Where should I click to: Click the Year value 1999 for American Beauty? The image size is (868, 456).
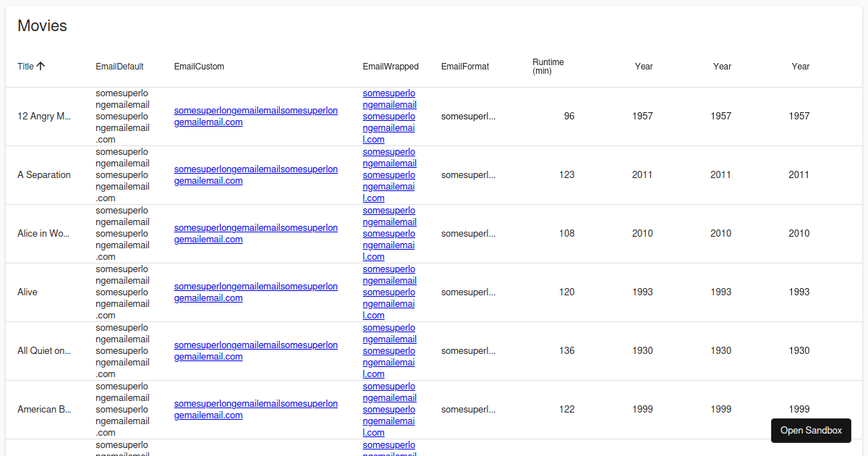tap(642, 409)
